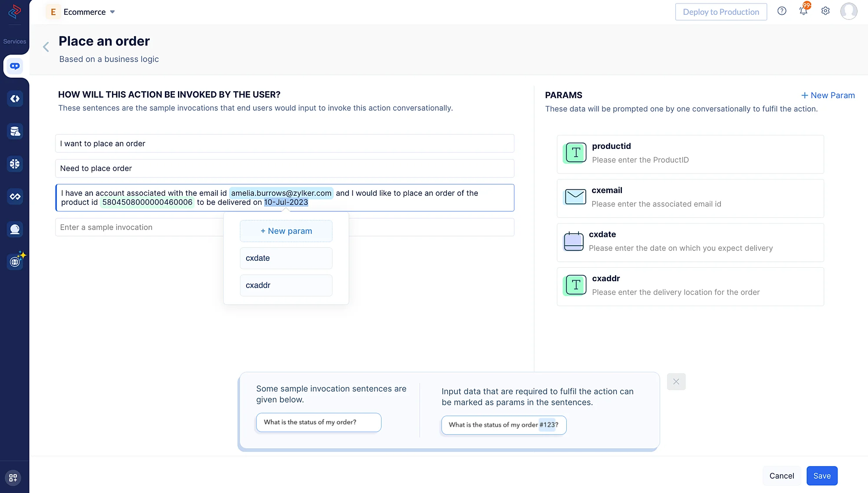Click Deploy to Production button

pyautogui.click(x=721, y=12)
